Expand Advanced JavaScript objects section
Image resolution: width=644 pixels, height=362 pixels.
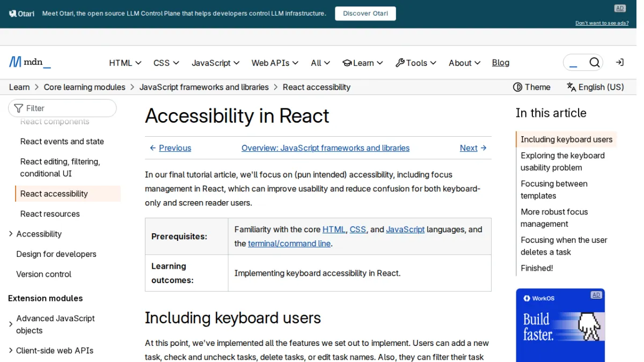tap(55, 324)
